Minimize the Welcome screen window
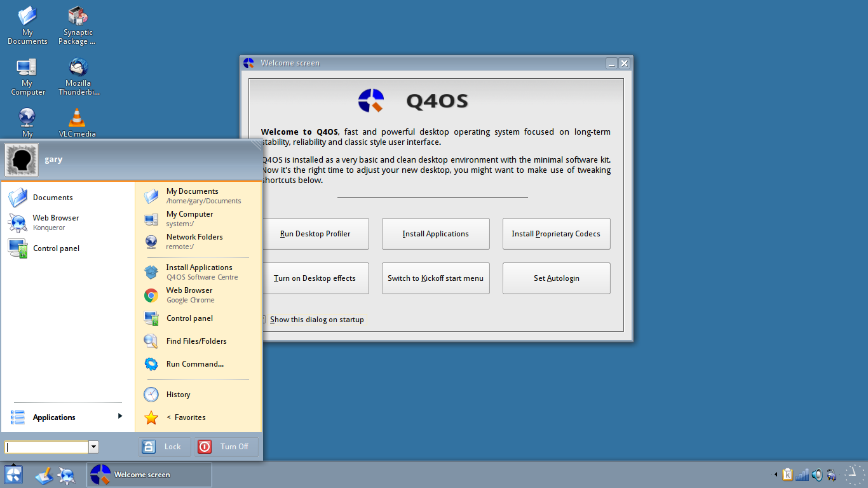 coord(611,64)
